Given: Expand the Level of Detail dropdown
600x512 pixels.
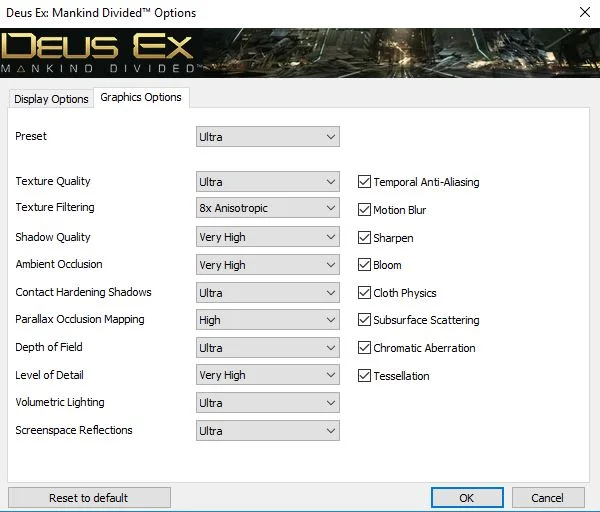Looking at the screenshot, I should click(267, 375).
